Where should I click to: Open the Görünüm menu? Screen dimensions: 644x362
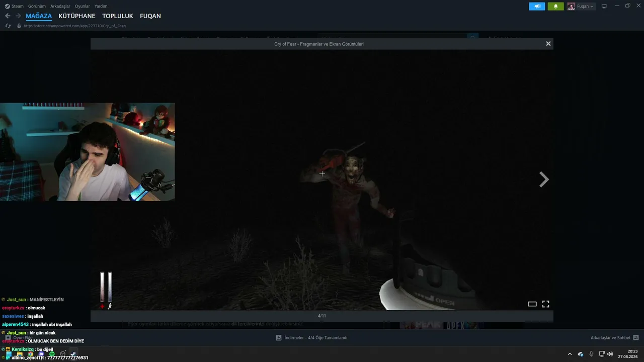coord(37,7)
